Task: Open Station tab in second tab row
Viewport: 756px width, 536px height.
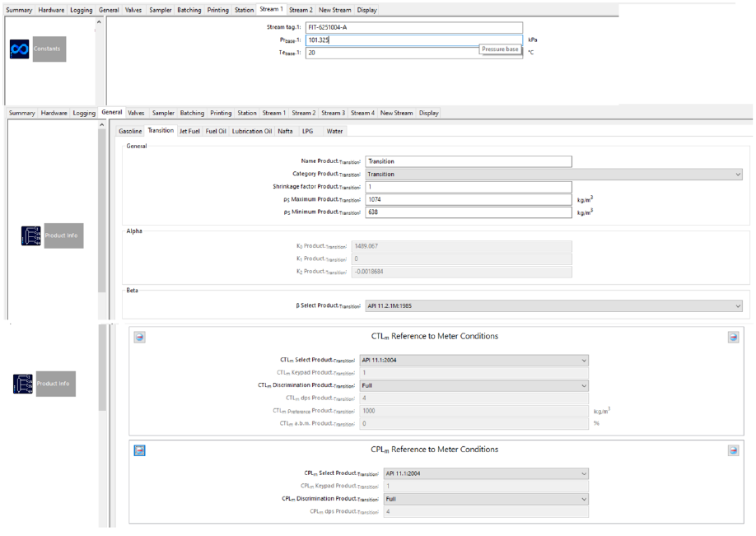Action: pyautogui.click(x=247, y=113)
